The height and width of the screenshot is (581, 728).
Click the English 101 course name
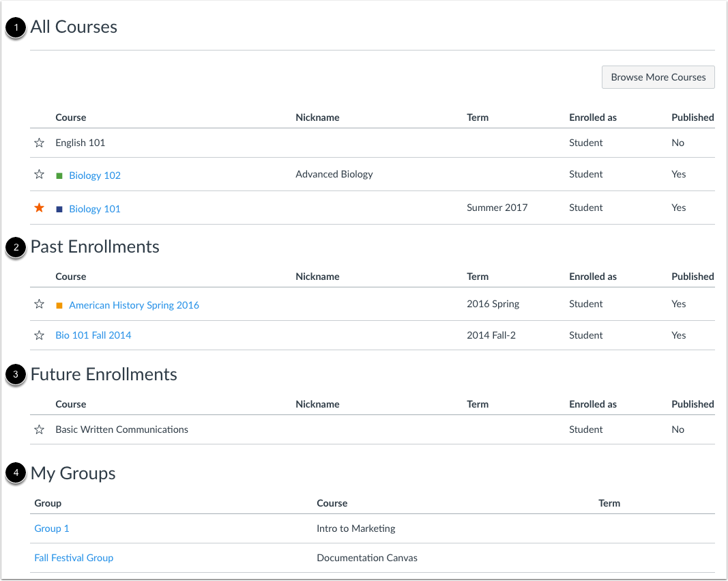coord(81,143)
